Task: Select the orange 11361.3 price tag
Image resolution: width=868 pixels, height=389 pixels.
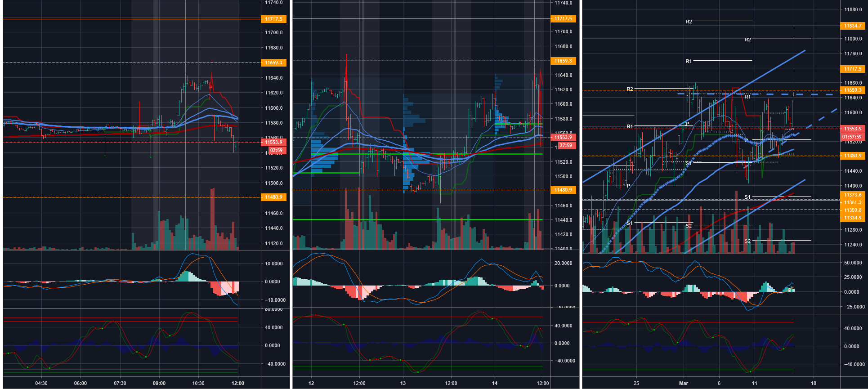Action: 853,202
